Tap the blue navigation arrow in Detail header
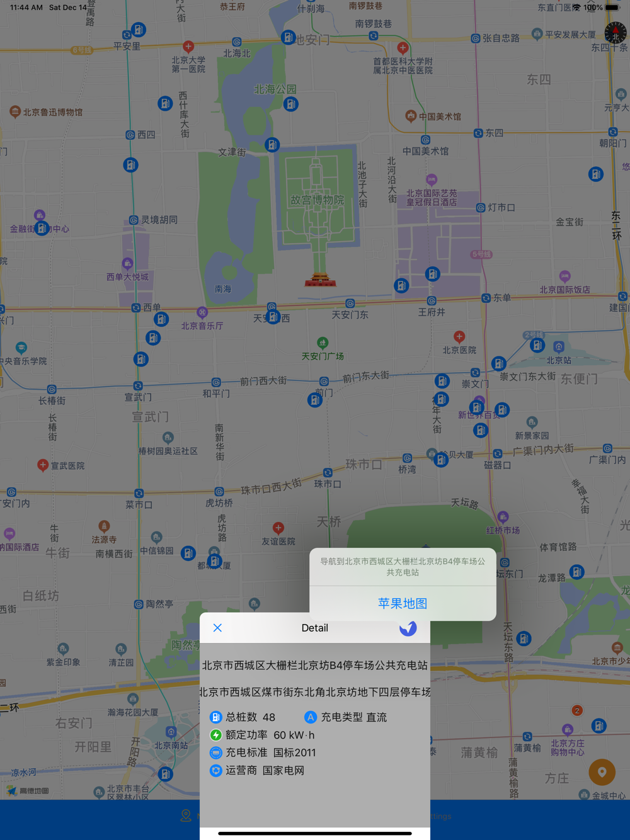This screenshot has height=840, width=630. 408,628
